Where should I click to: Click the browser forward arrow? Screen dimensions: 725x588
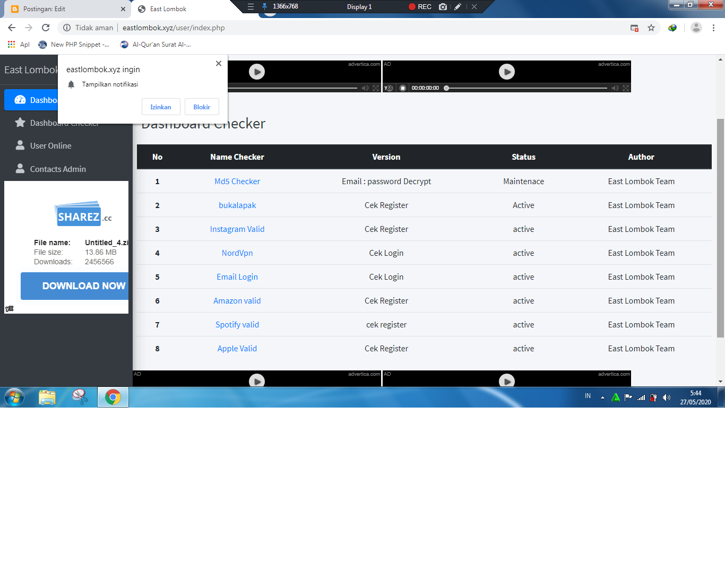29,28
